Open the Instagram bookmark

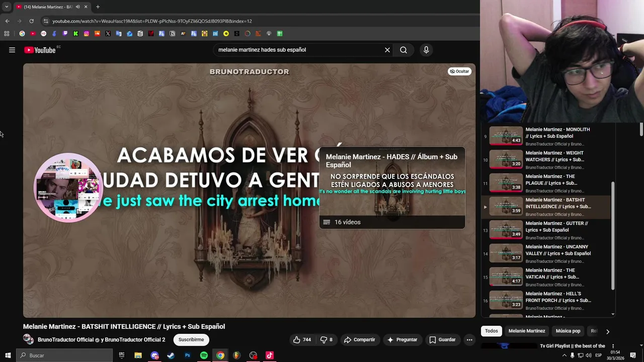point(87,34)
